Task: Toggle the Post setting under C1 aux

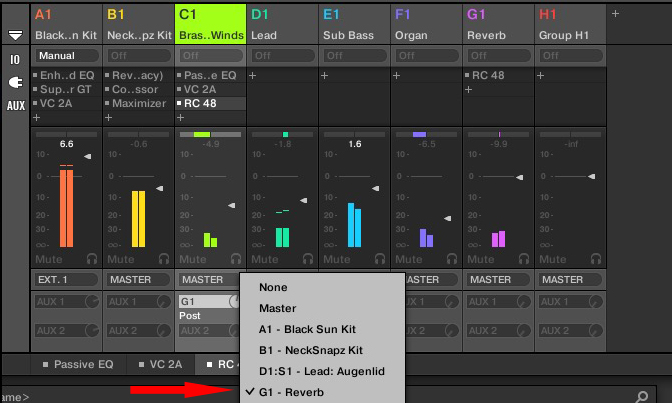Action: click(189, 316)
